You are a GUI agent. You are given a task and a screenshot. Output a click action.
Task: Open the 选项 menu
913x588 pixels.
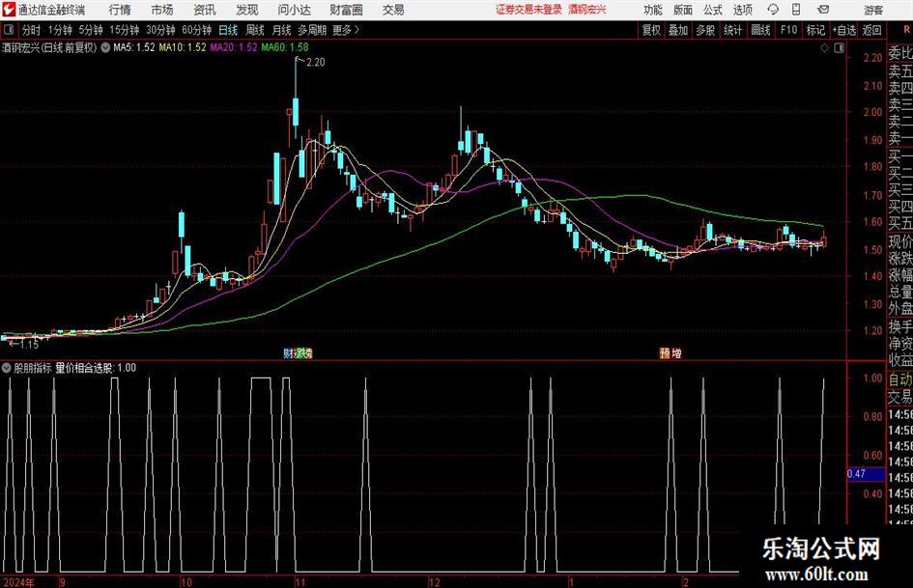coord(742,10)
